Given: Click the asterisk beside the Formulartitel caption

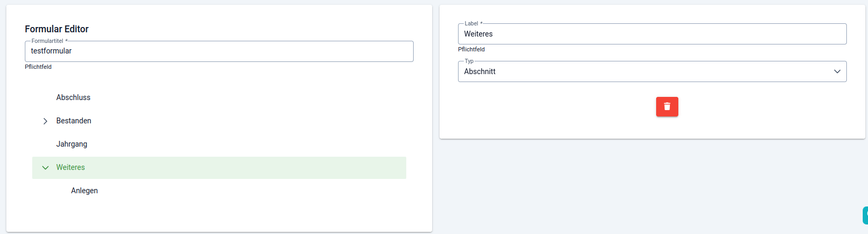Looking at the screenshot, I should click(67, 41).
